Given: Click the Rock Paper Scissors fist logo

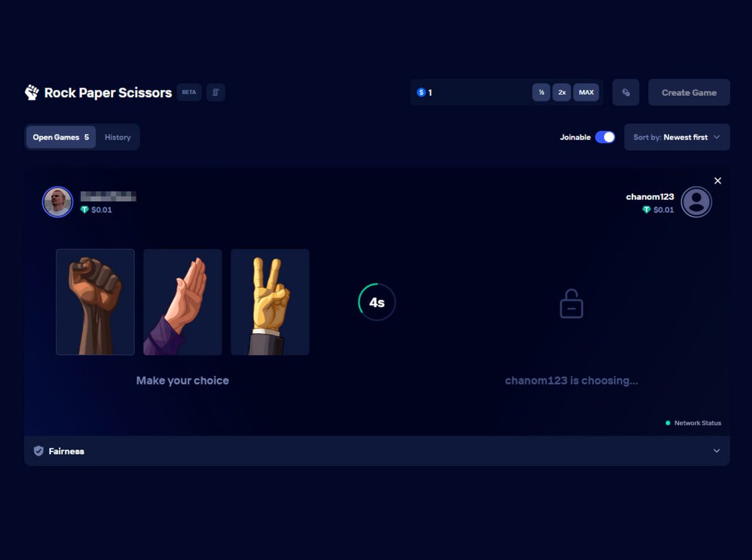Looking at the screenshot, I should [x=32, y=92].
